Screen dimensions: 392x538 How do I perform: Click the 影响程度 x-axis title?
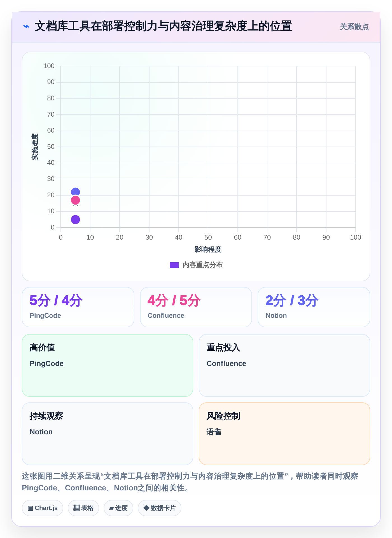tap(208, 249)
